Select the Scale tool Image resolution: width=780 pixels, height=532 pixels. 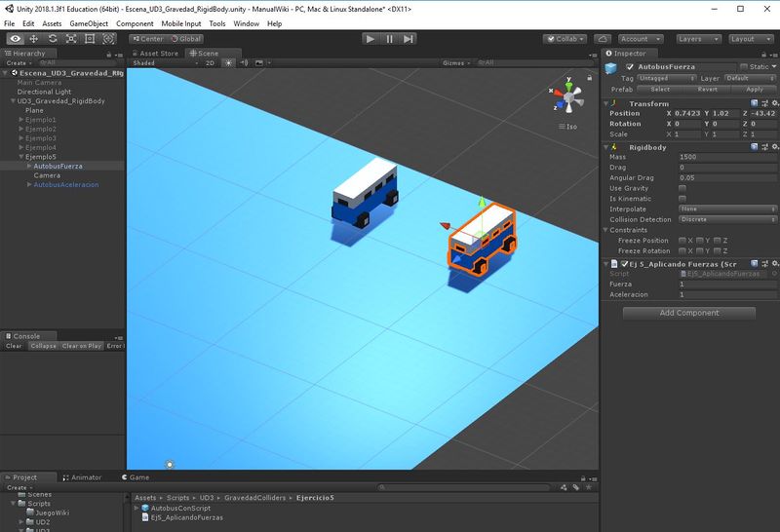(x=71, y=39)
